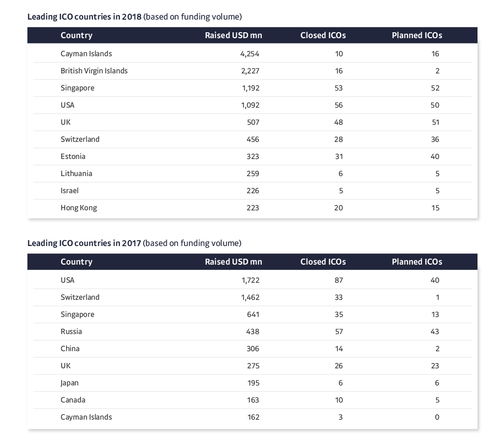The width and height of the screenshot is (501, 448).
Task: Select the Israel row label
Action: pyautogui.click(x=69, y=191)
